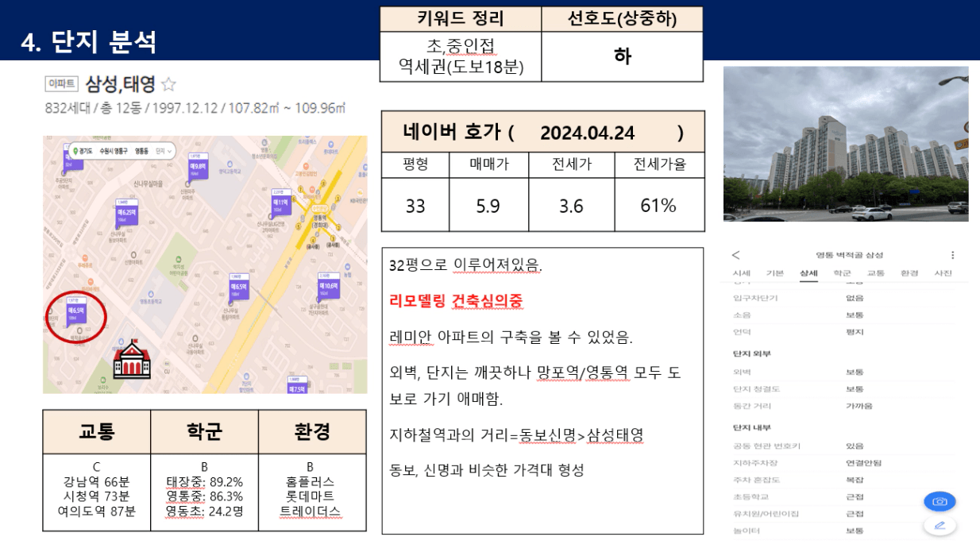Open the 단지 dropdown on the map
Screen dimensions: 980x552
163,150
